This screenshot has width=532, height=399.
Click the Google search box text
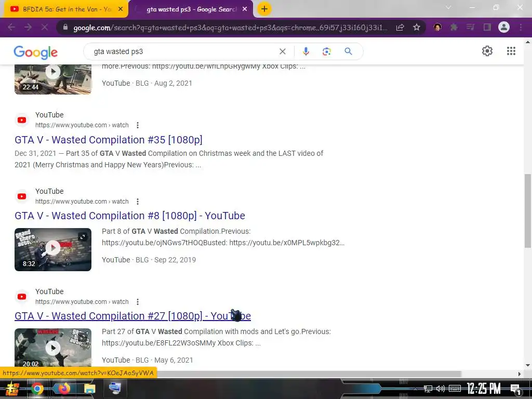click(118, 51)
